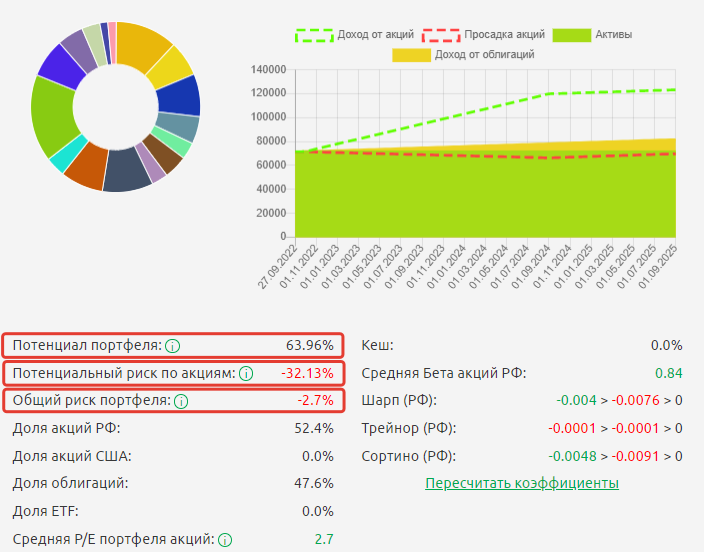Image resolution: width=704 pixels, height=552 pixels.
Task: Click the dark slate donut segment
Action: click(127, 171)
